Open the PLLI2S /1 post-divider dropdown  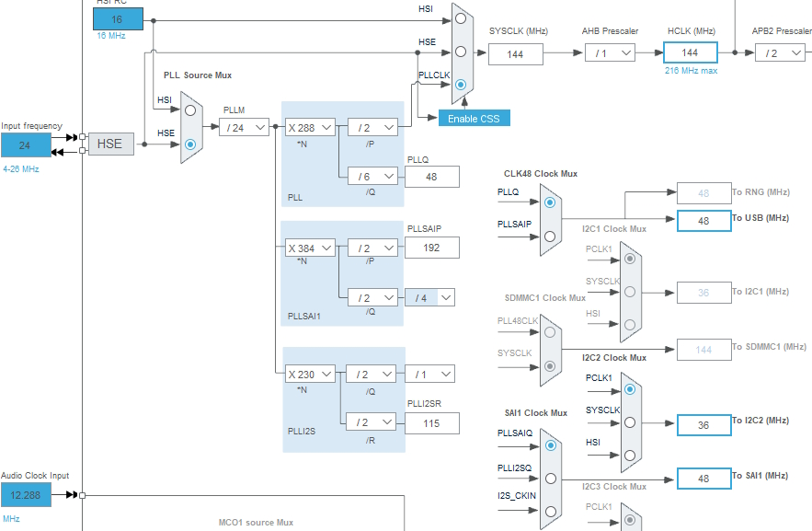click(x=429, y=374)
